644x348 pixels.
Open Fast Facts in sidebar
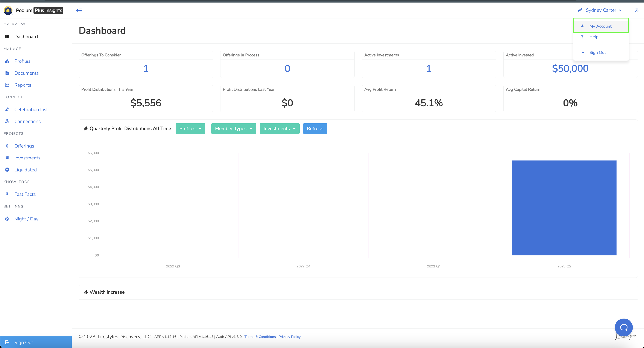(x=25, y=194)
